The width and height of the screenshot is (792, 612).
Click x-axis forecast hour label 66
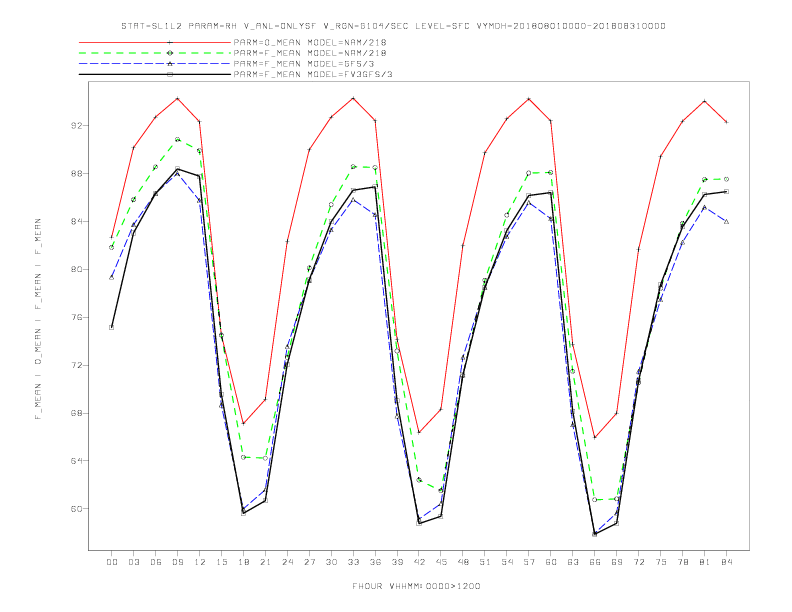pyautogui.click(x=595, y=562)
